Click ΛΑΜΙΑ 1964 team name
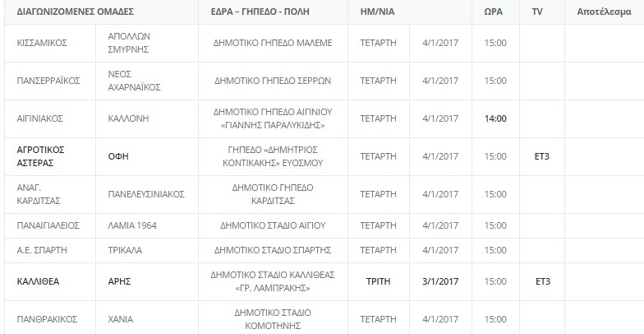The height and width of the screenshot is (334, 644). [132, 225]
